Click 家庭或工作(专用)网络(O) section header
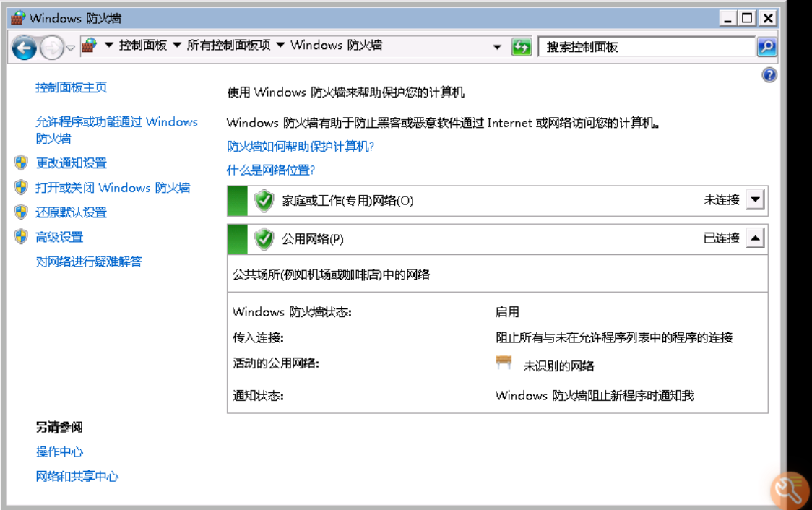The width and height of the screenshot is (812, 510). (497, 201)
